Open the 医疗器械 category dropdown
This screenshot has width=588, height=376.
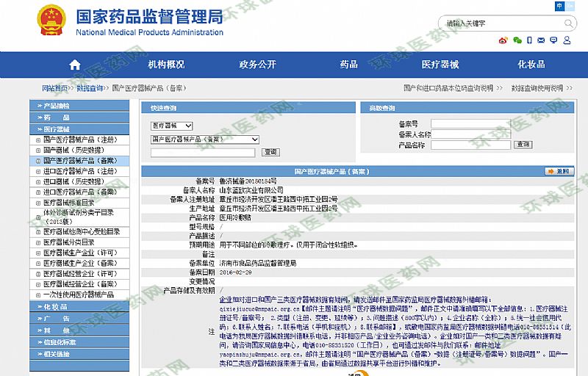[x=171, y=126]
